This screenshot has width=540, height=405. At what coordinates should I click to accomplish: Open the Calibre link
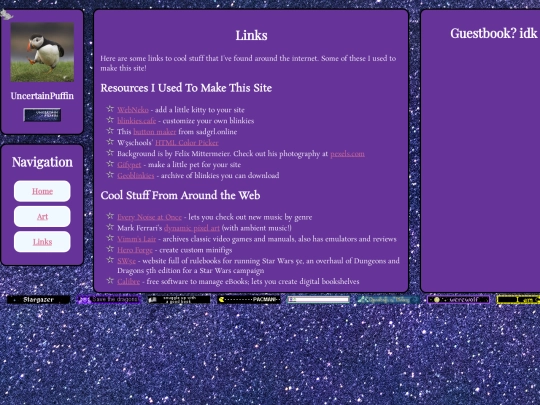pyautogui.click(x=128, y=282)
